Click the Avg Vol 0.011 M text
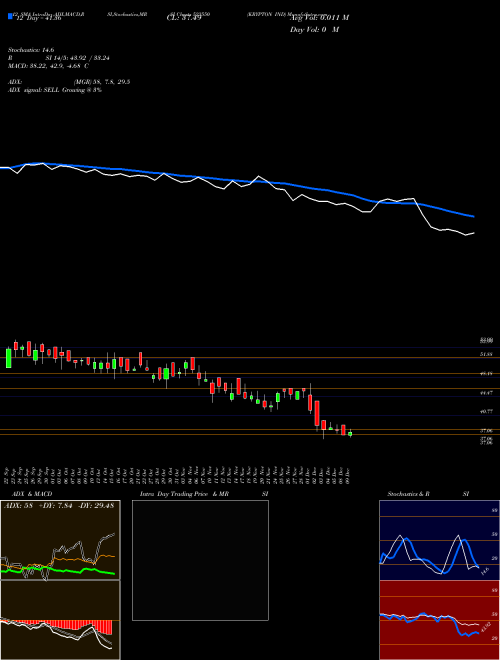This screenshot has height=660, width=500. point(319,18)
